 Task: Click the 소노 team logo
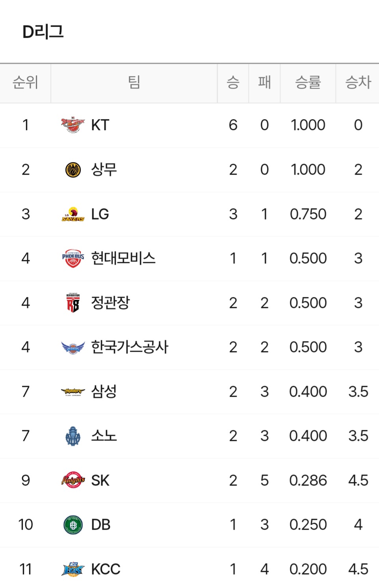point(73,436)
